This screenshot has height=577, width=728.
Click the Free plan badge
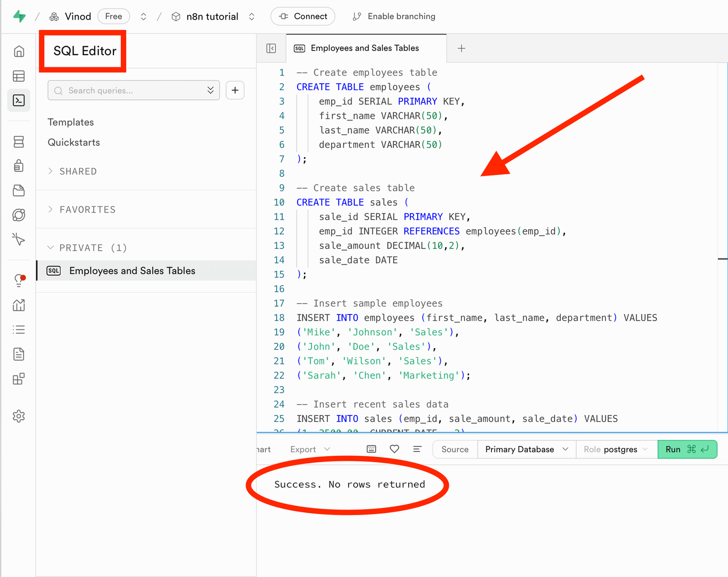click(113, 16)
